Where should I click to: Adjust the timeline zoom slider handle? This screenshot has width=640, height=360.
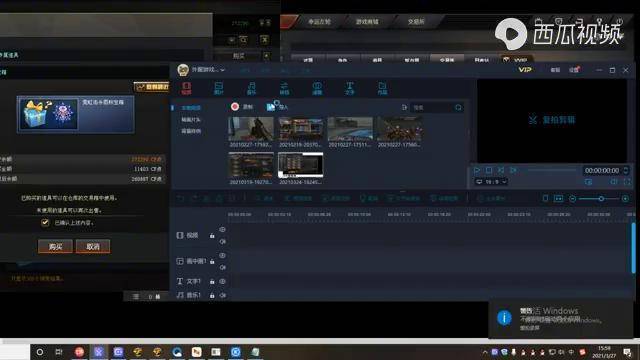[601, 198]
